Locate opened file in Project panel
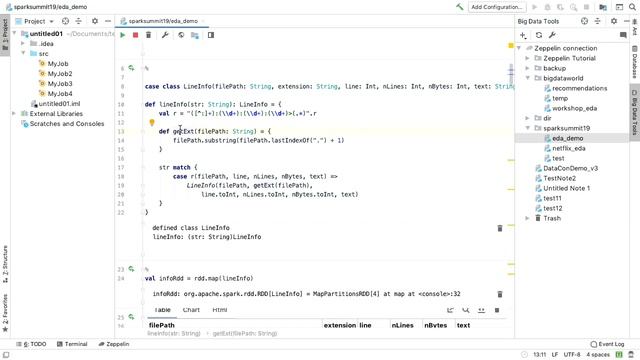The height and width of the screenshot is (360, 640). tap(65, 21)
